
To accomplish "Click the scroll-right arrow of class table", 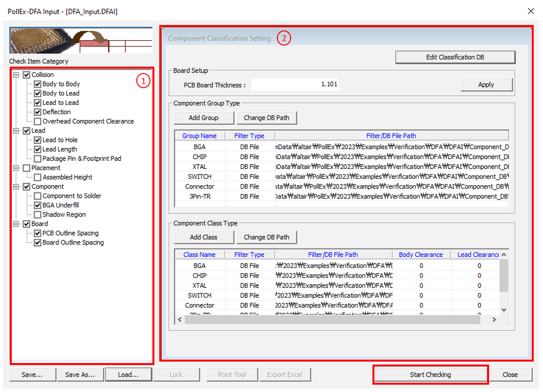I will pyautogui.click(x=494, y=319).
